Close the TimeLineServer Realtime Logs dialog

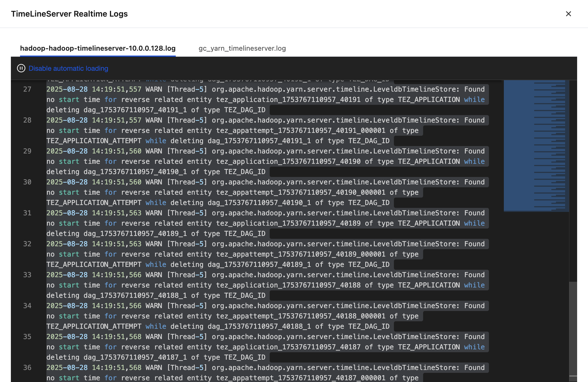(x=568, y=14)
